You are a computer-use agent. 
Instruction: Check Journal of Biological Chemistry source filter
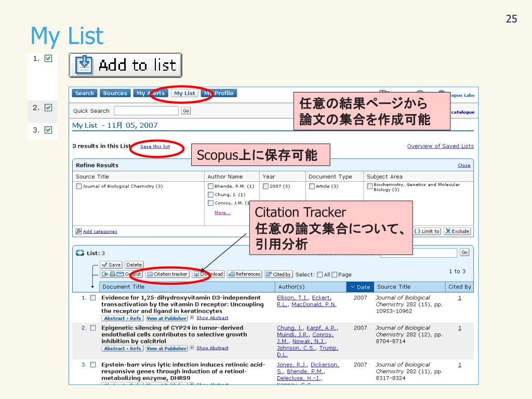point(79,187)
